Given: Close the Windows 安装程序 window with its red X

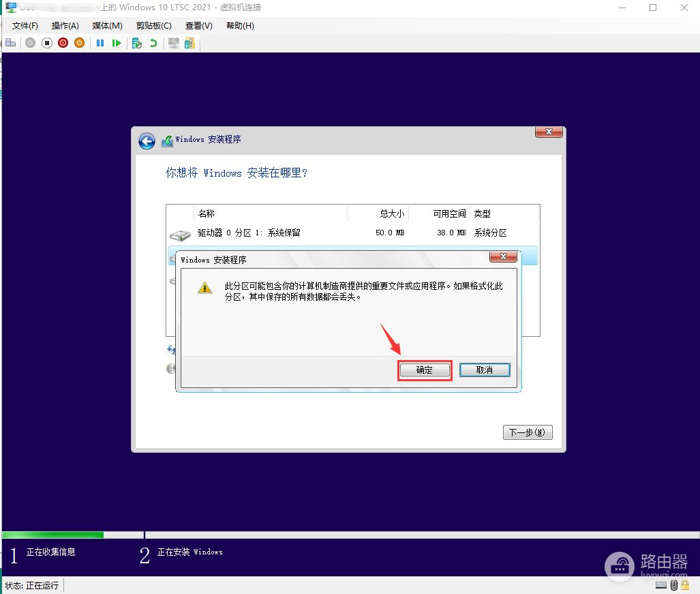Looking at the screenshot, I should click(x=549, y=132).
